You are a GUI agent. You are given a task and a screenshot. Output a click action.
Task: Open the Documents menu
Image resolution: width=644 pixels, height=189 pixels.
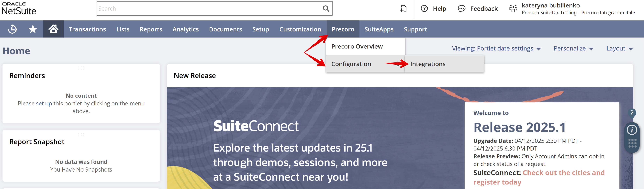tap(225, 29)
